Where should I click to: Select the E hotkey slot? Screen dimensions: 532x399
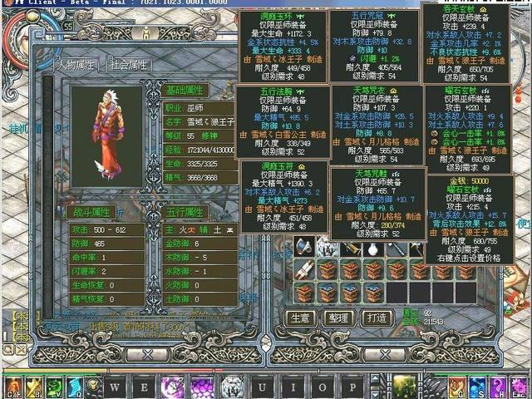144,387
